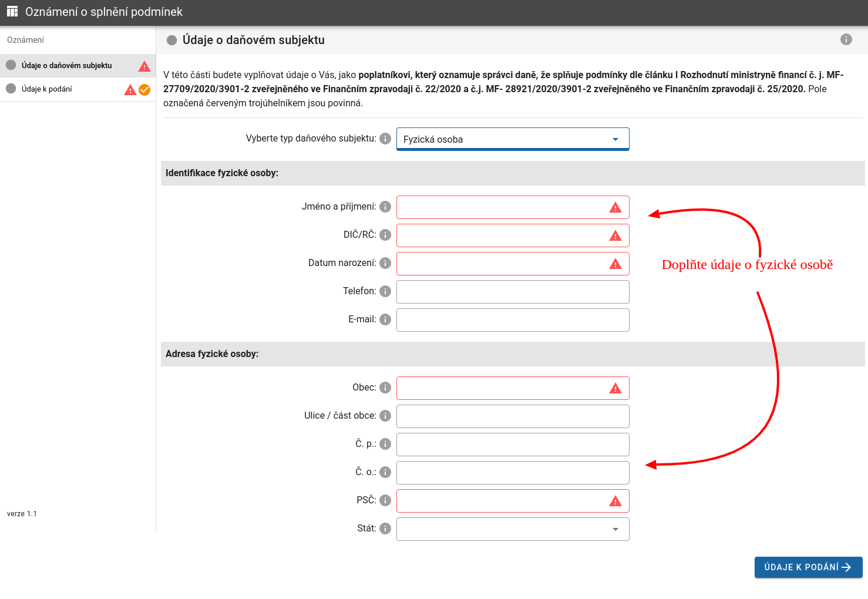Show info for the E-mail field
The width and height of the screenshot is (868, 599).
pyautogui.click(x=385, y=319)
